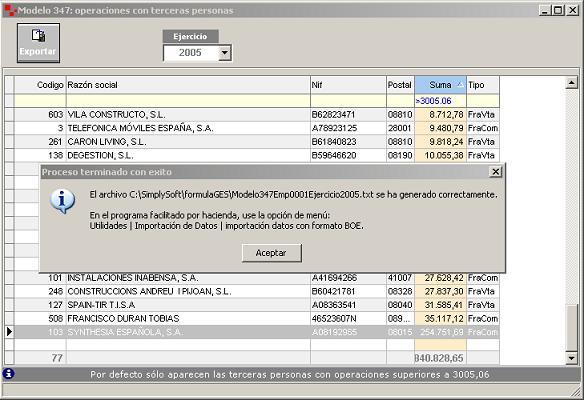Click Nif cell B59646620
Screen dimensions: 584x400
[x=348, y=155]
